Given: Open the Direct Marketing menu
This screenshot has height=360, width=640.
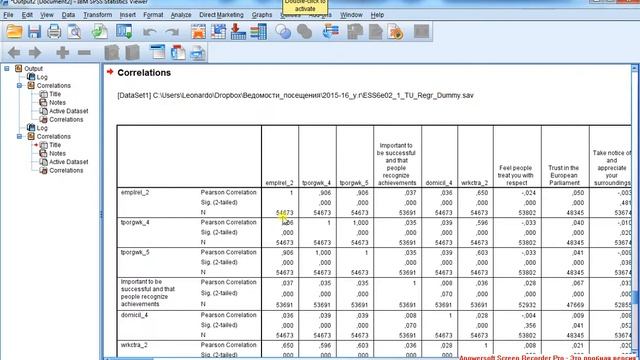Looking at the screenshot, I should (x=221, y=15).
